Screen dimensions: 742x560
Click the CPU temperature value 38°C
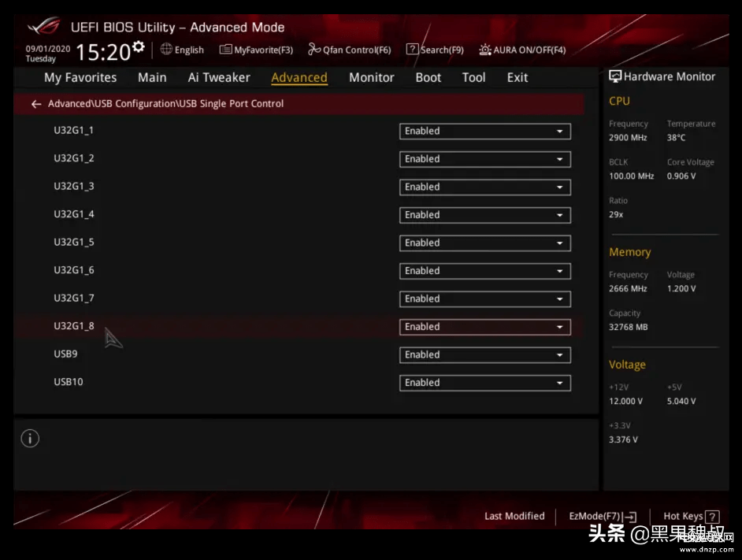676,138
